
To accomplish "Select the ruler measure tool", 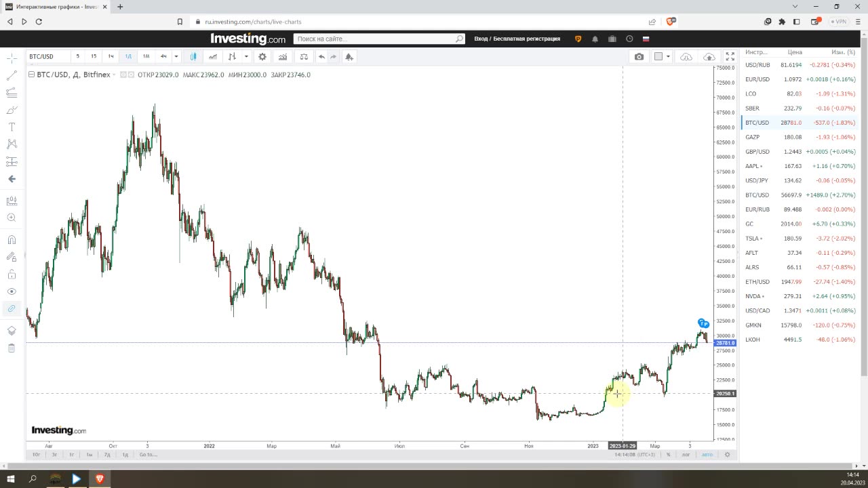I will click(x=12, y=201).
